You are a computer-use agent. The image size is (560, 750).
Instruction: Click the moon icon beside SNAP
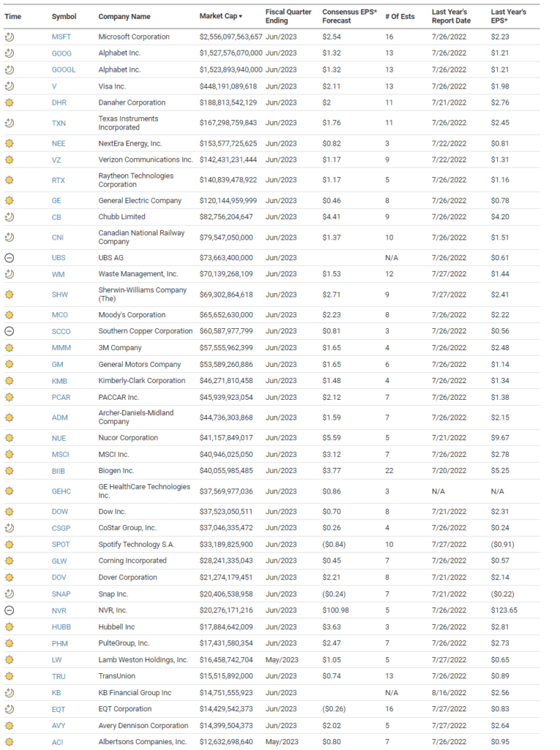pos(9,593)
